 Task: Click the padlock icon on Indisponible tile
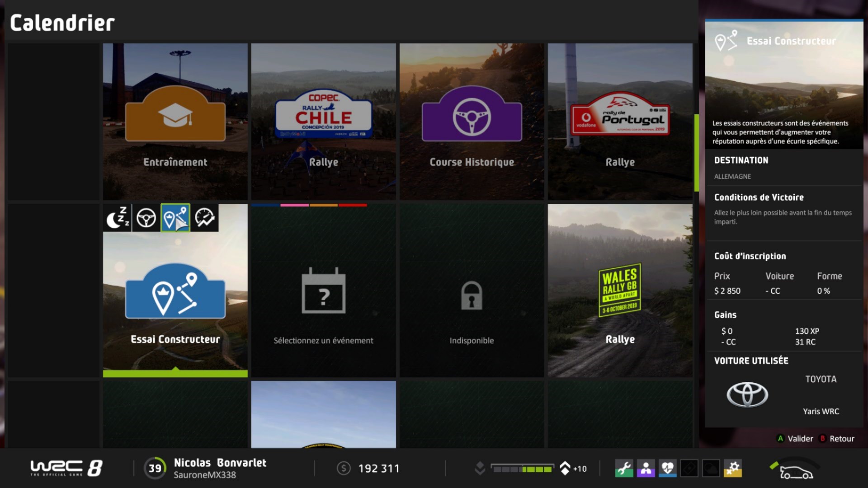pos(472,296)
